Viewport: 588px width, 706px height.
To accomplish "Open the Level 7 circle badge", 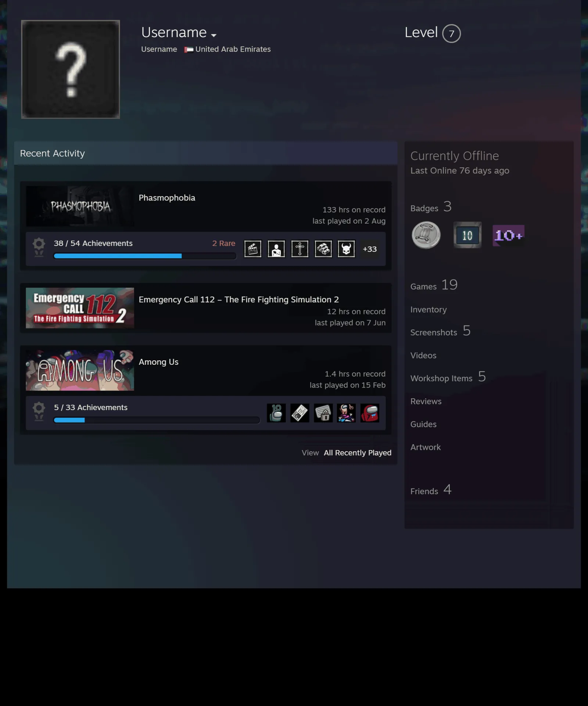I will click(x=451, y=33).
